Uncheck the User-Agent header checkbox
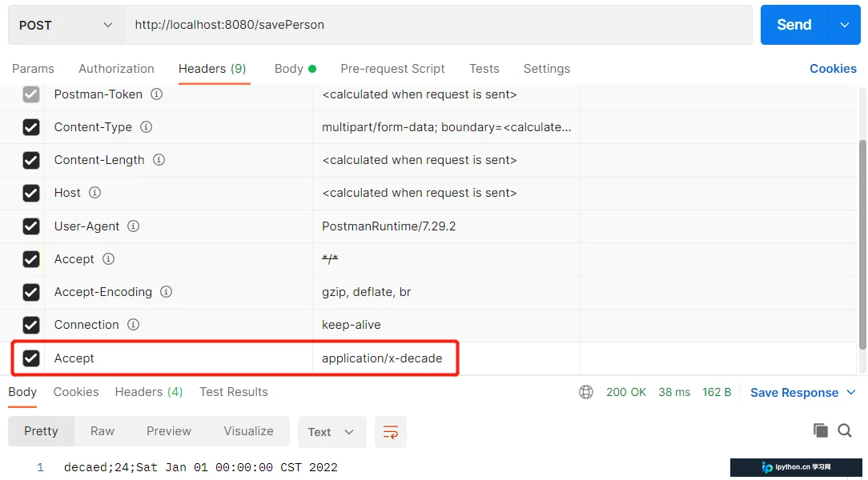This screenshot has width=868, height=480. (31, 226)
